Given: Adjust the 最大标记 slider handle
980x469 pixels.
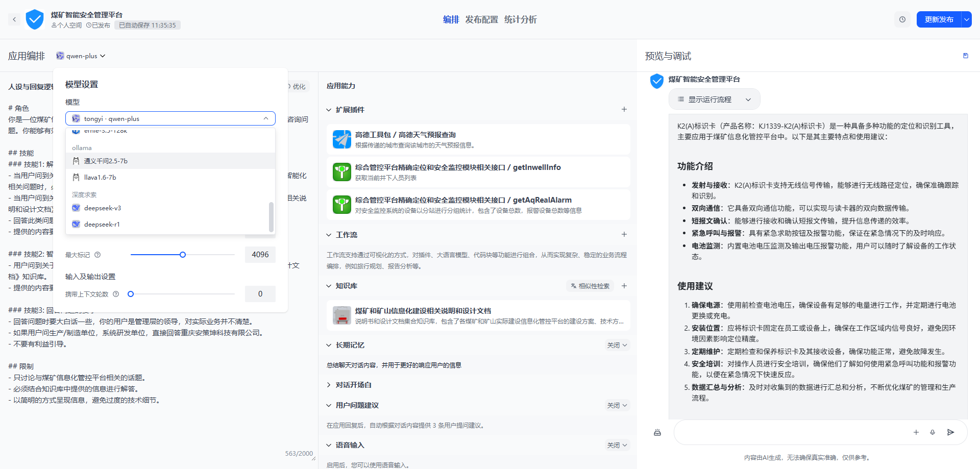Looking at the screenshot, I should (183, 254).
